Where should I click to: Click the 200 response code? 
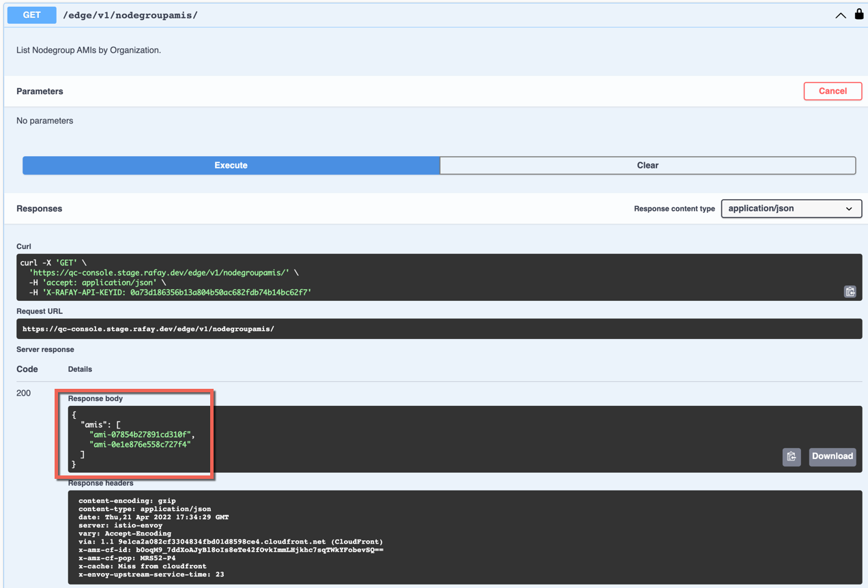coord(23,393)
